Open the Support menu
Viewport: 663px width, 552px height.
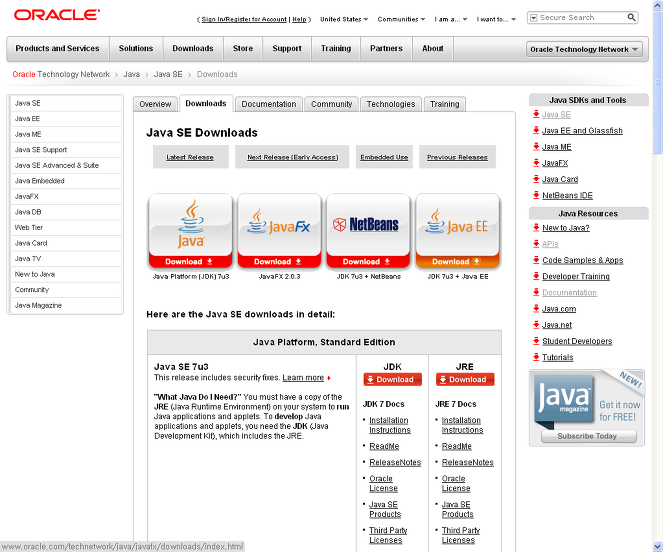(287, 49)
